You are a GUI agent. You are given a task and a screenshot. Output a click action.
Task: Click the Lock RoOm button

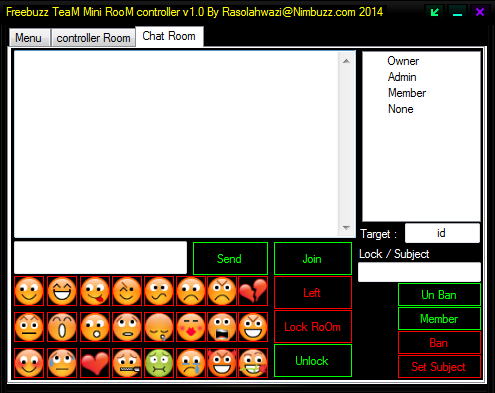(313, 327)
